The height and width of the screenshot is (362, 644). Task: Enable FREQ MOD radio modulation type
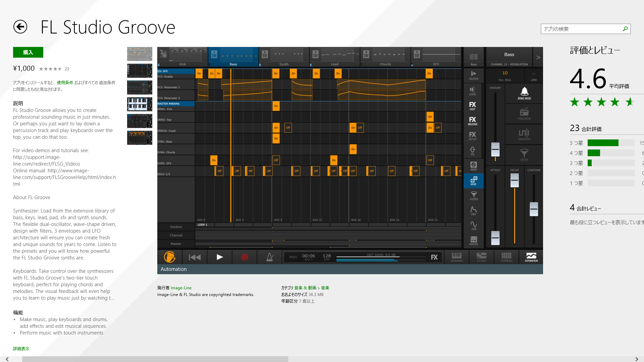click(524, 114)
